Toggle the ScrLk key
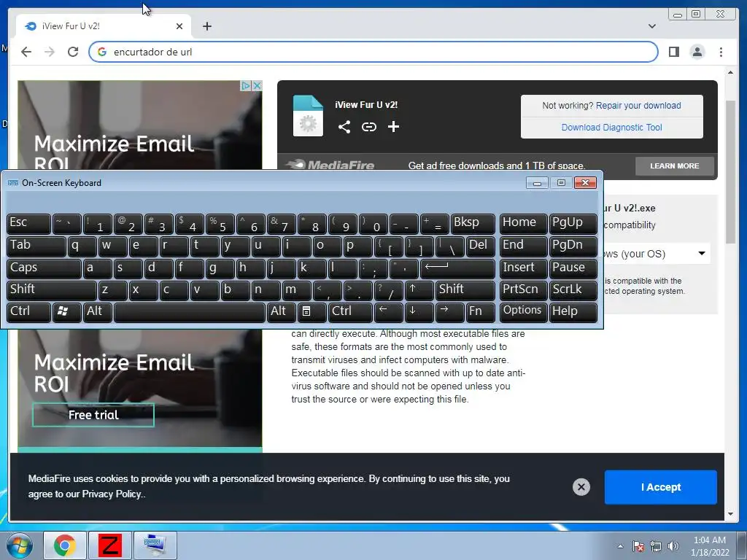747x560 pixels. pyautogui.click(x=573, y=290)
